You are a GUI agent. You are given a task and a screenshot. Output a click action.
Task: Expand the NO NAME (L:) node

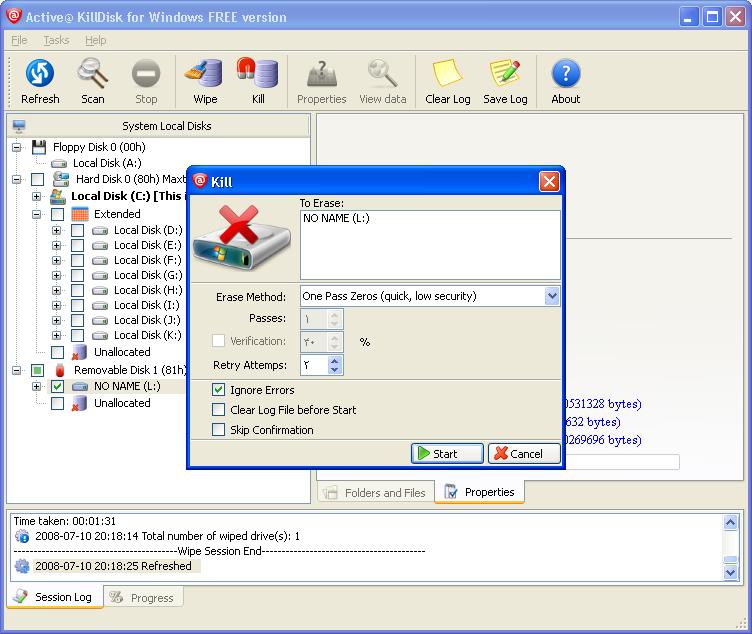point(36,387)
